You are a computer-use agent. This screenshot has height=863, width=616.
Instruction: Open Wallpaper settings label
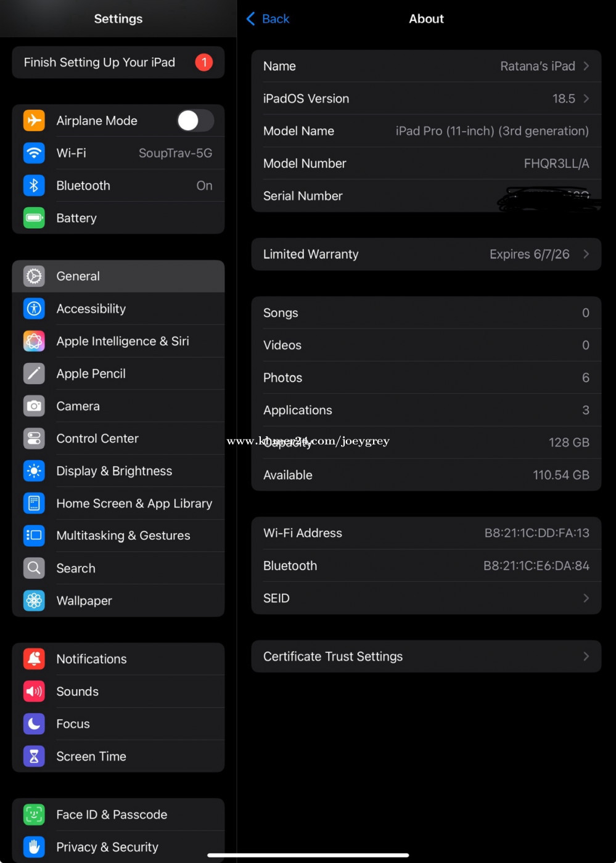click(x=84, y=600)
